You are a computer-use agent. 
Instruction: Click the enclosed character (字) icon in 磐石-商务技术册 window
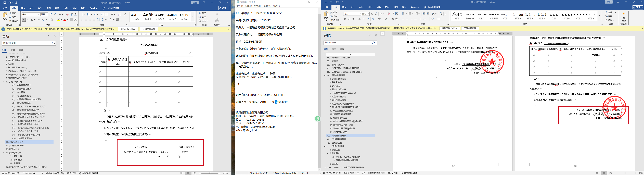[x=397, y=19]
